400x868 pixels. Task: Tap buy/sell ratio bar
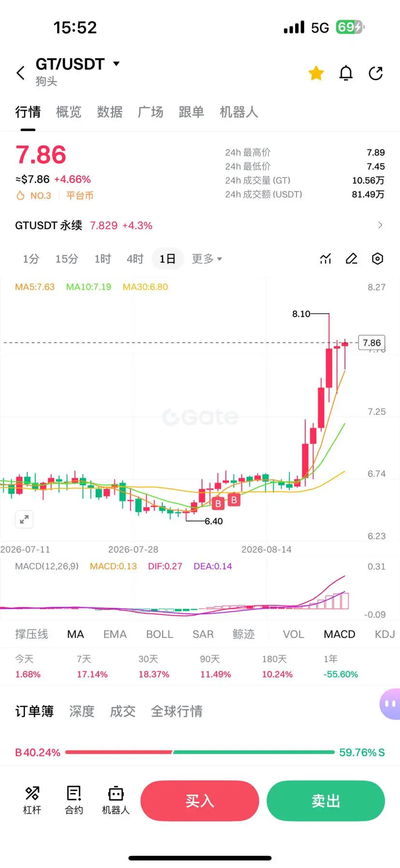pyautogui.click(x=200, y=752)
